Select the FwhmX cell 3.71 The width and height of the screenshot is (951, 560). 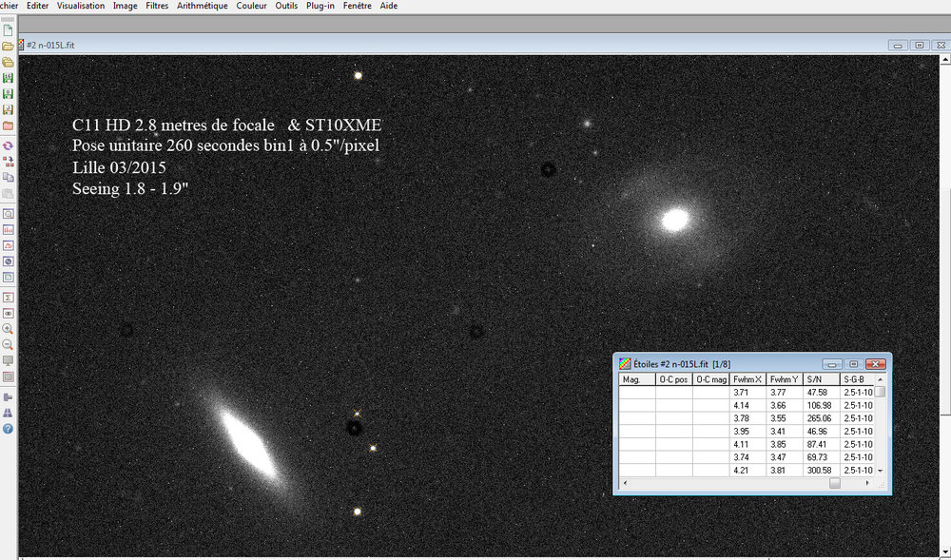coord(747,392)
